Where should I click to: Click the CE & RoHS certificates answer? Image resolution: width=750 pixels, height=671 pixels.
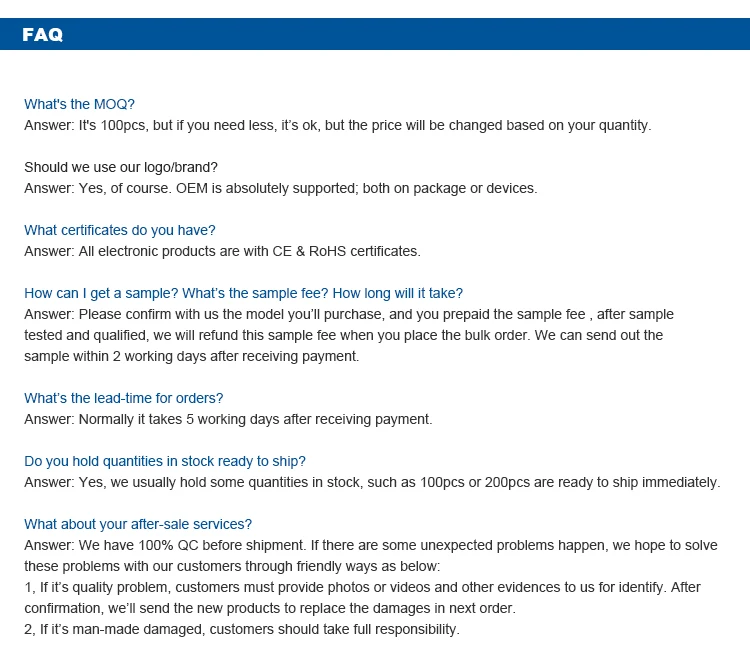point(222,251)
